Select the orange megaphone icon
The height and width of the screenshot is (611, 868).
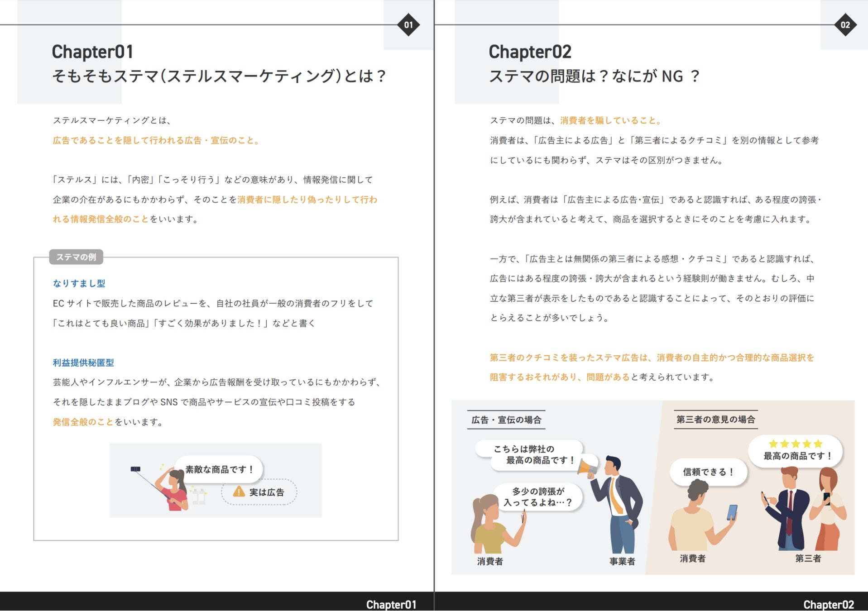click(x=588, y=468)
